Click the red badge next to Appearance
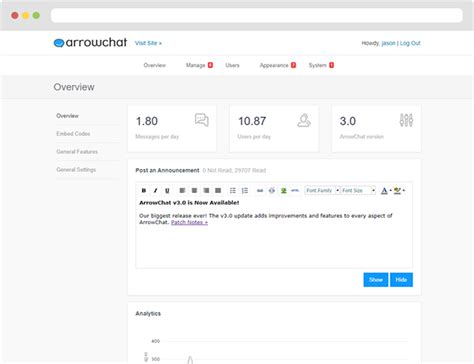474x364 pixels. point(293,65)
